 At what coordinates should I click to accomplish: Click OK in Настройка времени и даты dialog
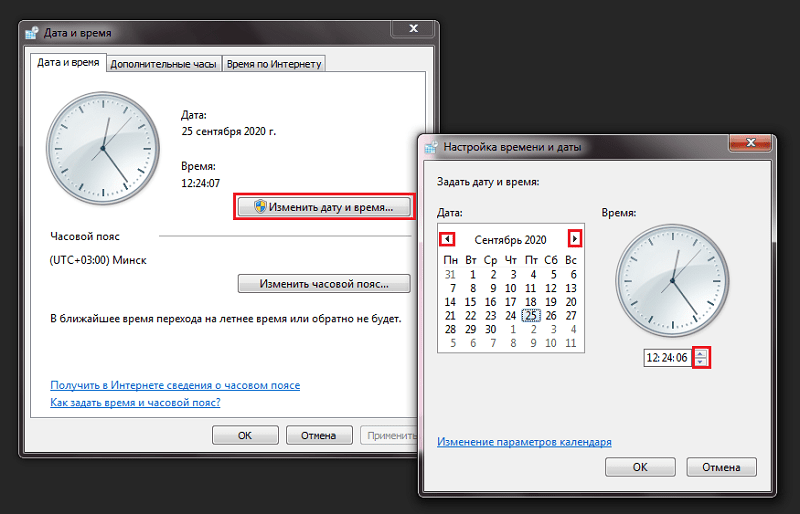point(640,467)
